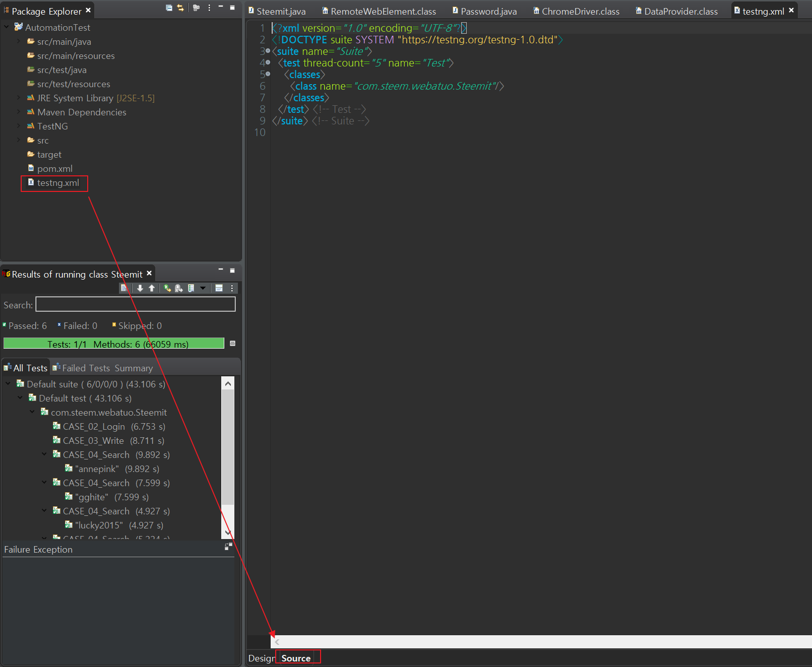Open the test history dropdown arrow
The image size is (812, 667).
point(203,288)
